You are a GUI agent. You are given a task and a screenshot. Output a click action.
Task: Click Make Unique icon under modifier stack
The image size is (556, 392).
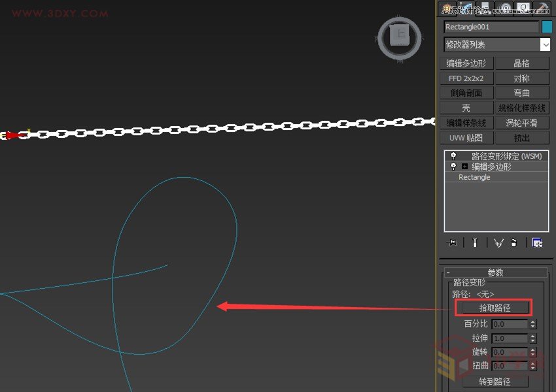498,242
